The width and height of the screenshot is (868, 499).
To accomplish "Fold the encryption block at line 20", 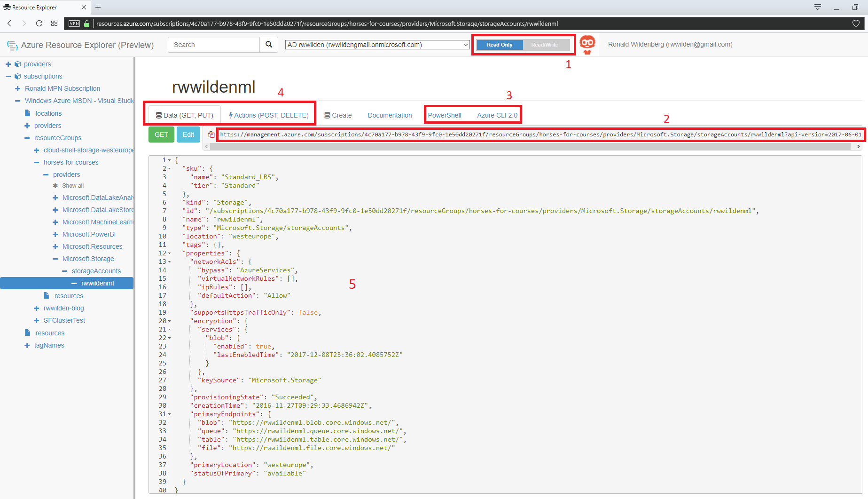I will (x=170, y=321).
